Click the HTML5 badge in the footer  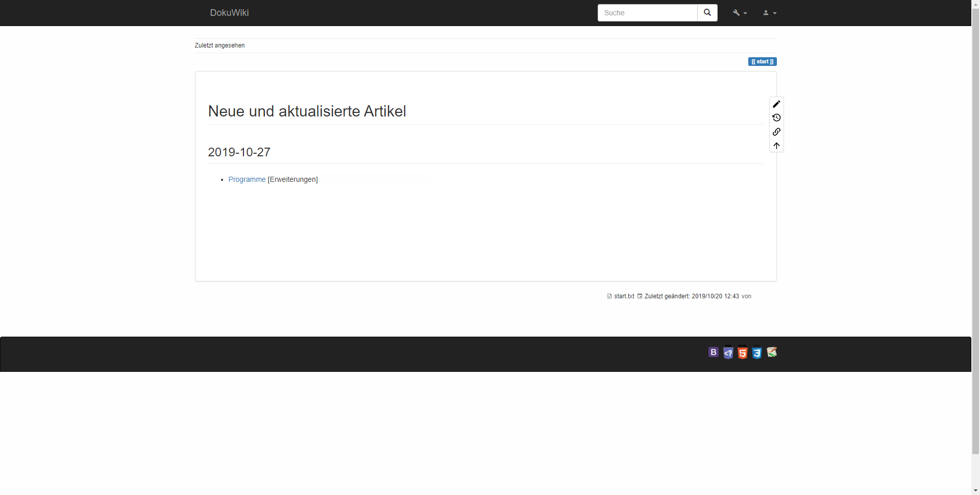tap(743, 352)
